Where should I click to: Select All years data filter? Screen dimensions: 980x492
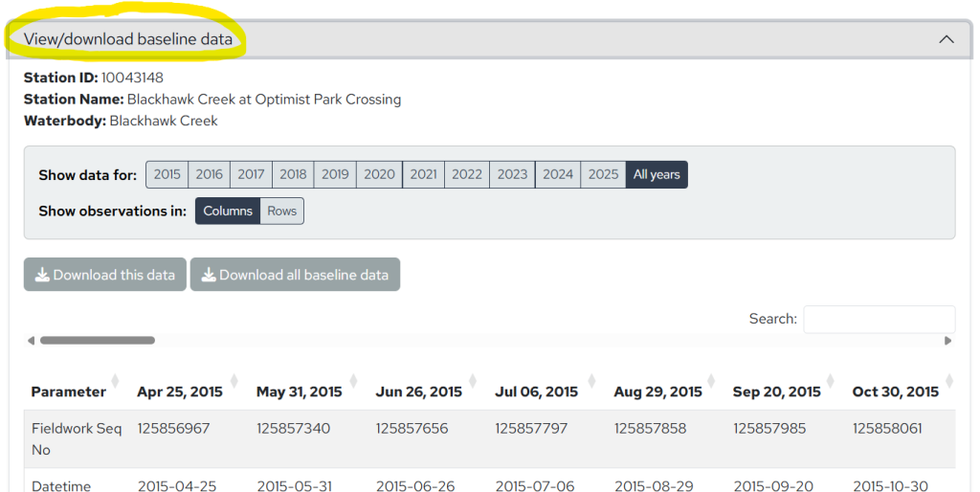coord(657,174)
